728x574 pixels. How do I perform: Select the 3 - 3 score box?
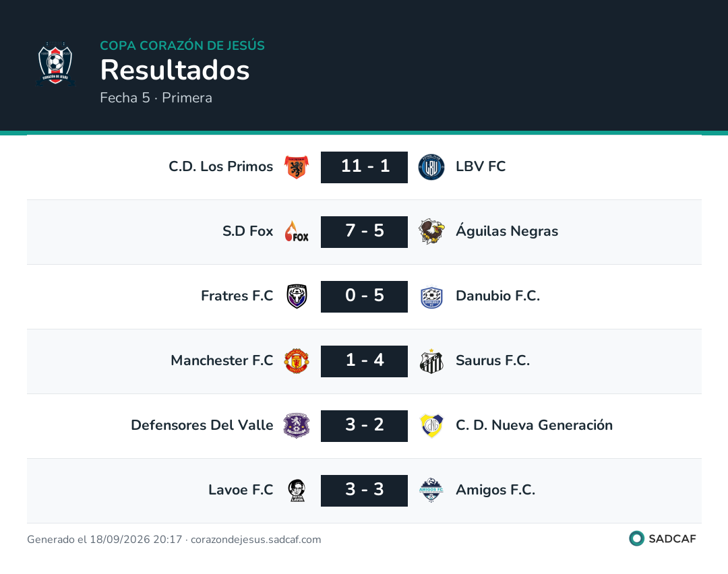pos(365,490)
